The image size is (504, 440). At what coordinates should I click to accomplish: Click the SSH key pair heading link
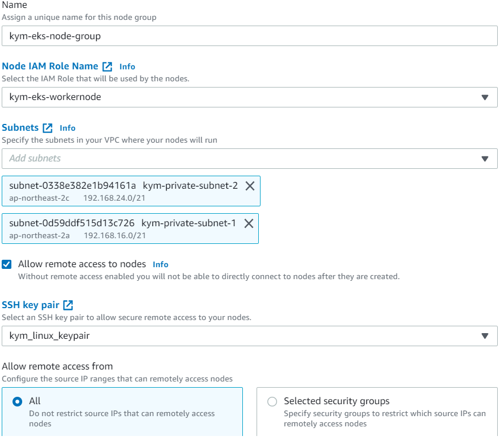(31, 305)
